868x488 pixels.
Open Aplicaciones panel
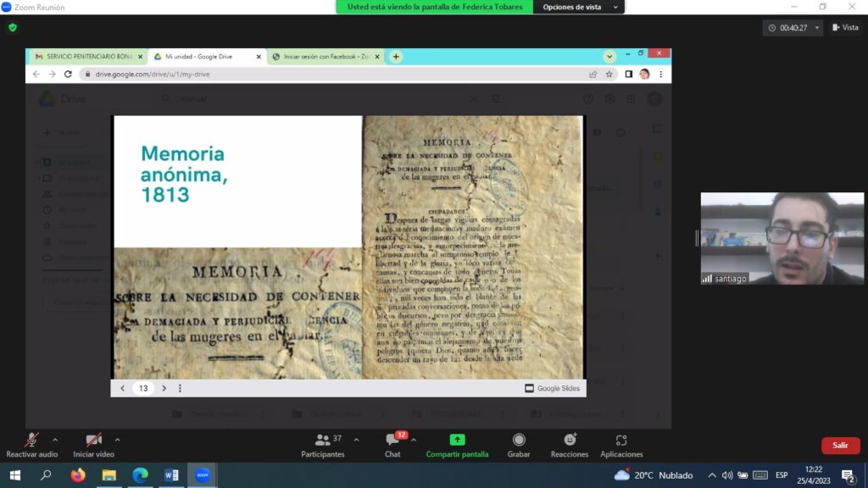point(621,446)
